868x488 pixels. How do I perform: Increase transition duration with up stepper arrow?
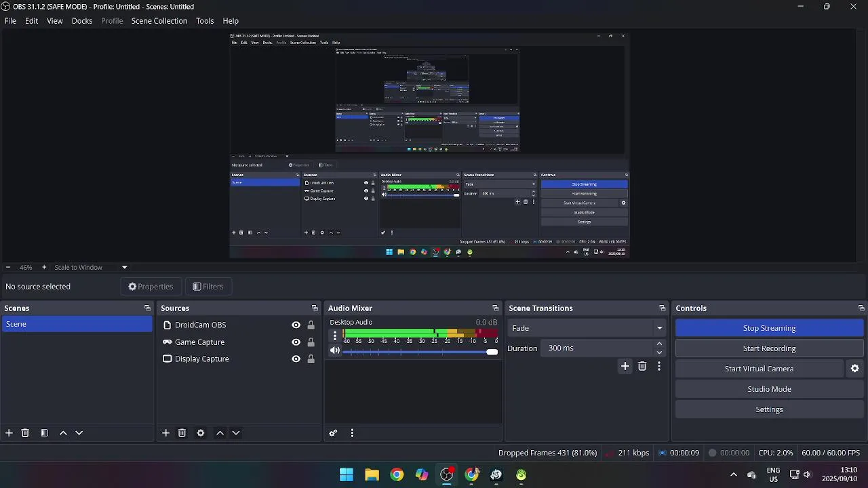coord(659,344)
